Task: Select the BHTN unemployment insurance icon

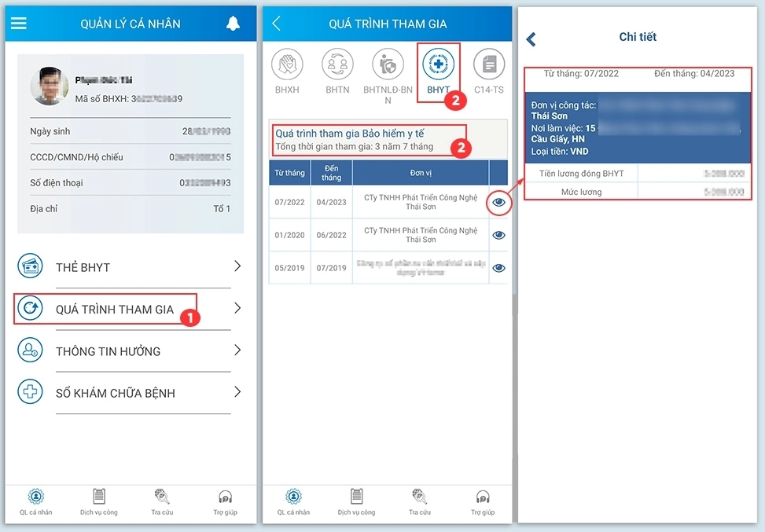Action: [337, 64]
